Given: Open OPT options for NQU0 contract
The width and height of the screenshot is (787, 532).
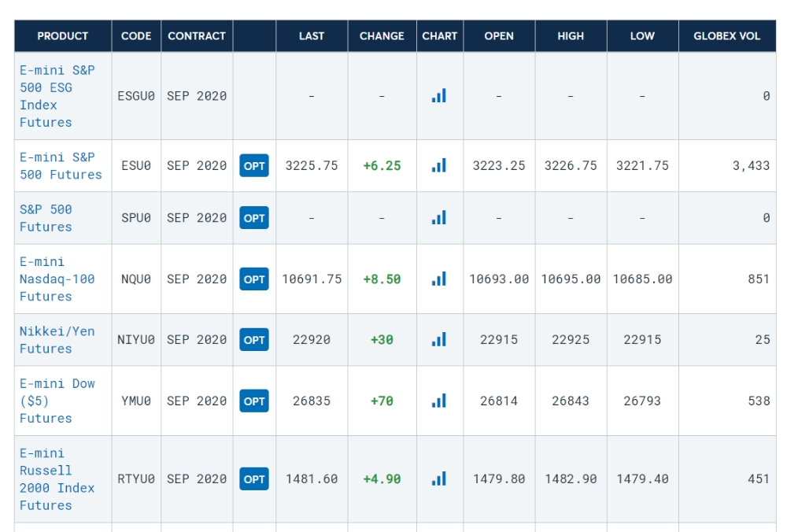Looking at the screenshot, I should pyautogui.click(x=254, y=279).
